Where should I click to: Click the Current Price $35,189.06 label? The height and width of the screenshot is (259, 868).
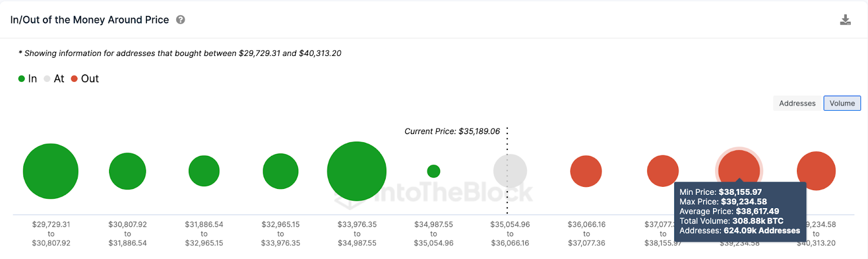tap(452, 131)
